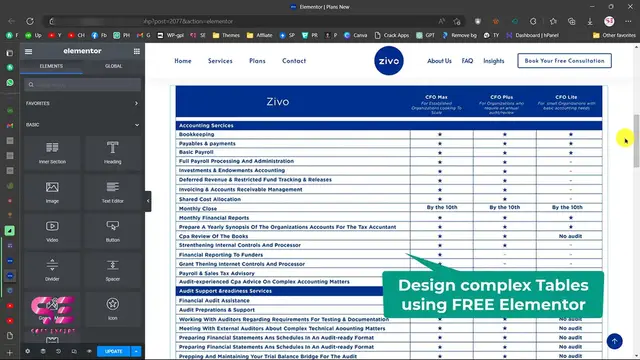Open the browser Downloads icon
The image size is (640, 360).
point(590,21)
